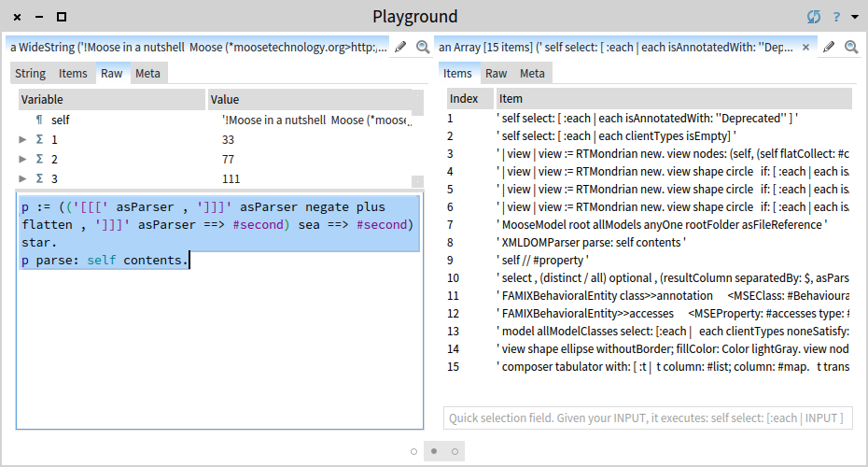Screen dimensions: 868x467
Task: Select item 3 'view nodes: (self'
Action: (x=649, y=153)
